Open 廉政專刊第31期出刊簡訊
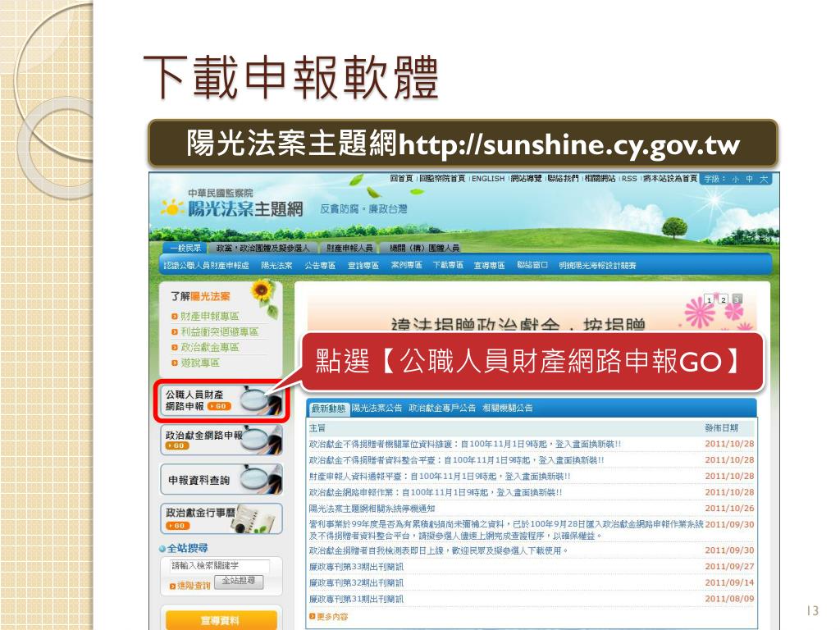Screen dimensions: 840x630 coord(356,599)
